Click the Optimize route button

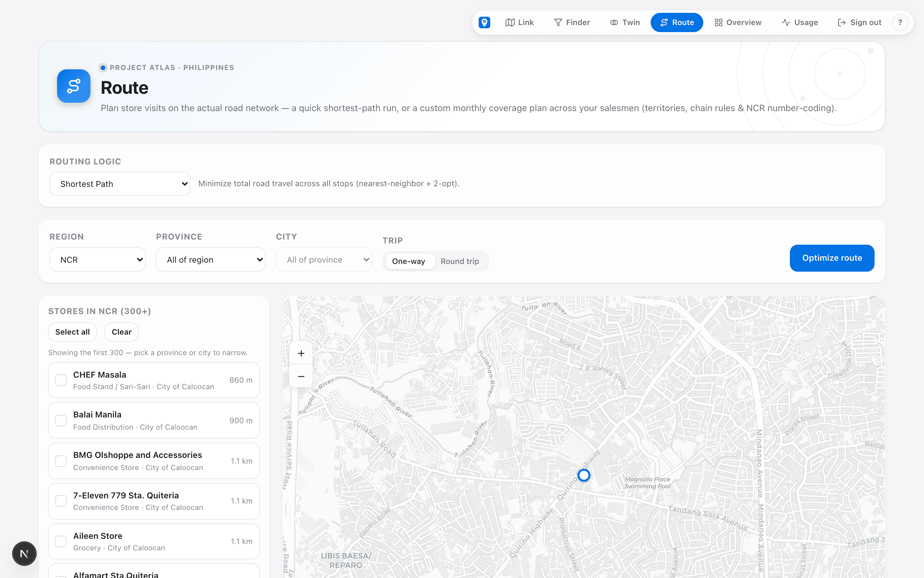point(832,258)
